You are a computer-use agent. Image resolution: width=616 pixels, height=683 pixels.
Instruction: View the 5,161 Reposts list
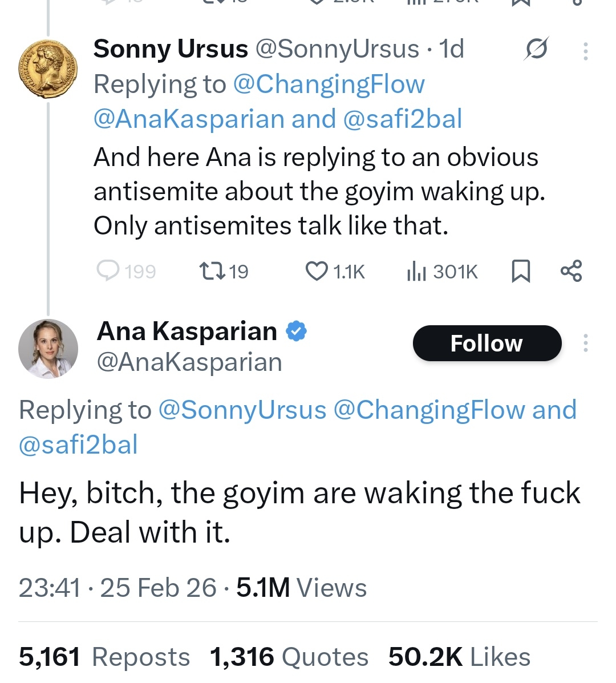[104, 657]
